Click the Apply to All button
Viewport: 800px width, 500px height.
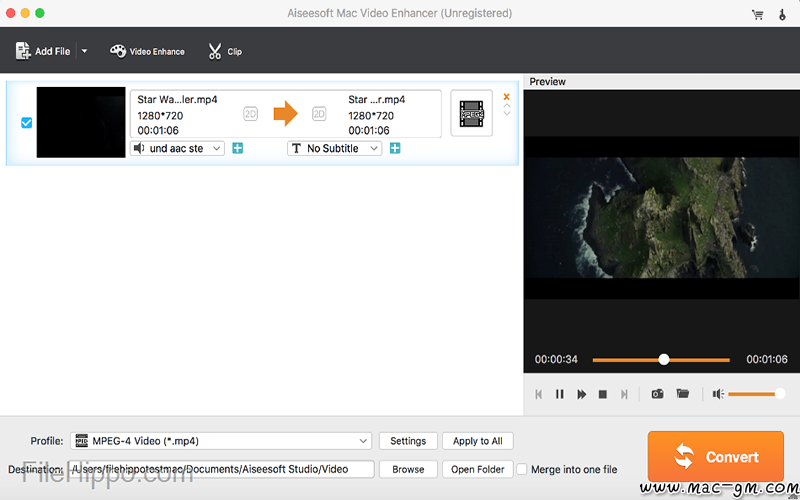pos(478,441)
